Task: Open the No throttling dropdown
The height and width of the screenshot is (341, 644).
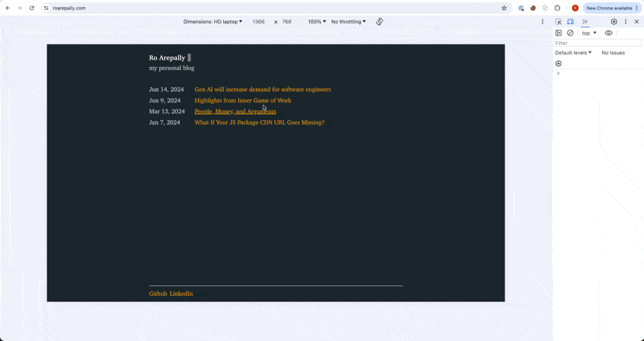Action: point(349,22)
